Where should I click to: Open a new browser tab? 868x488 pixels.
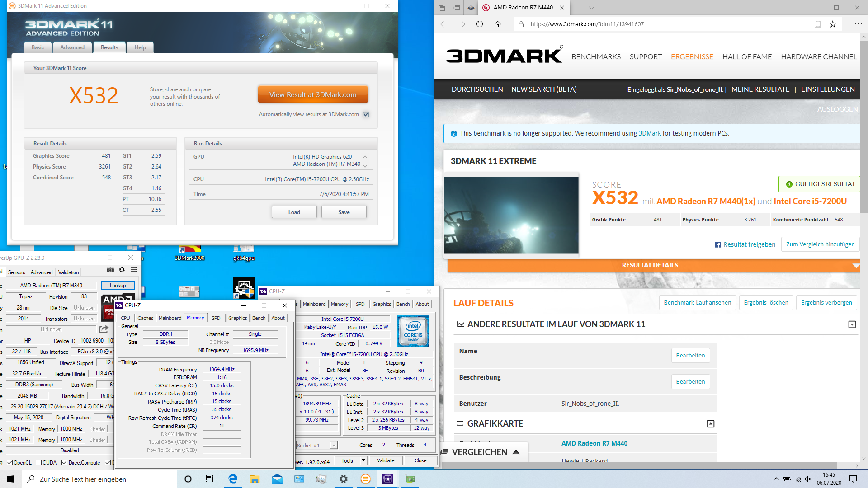[x=577, y=8]
